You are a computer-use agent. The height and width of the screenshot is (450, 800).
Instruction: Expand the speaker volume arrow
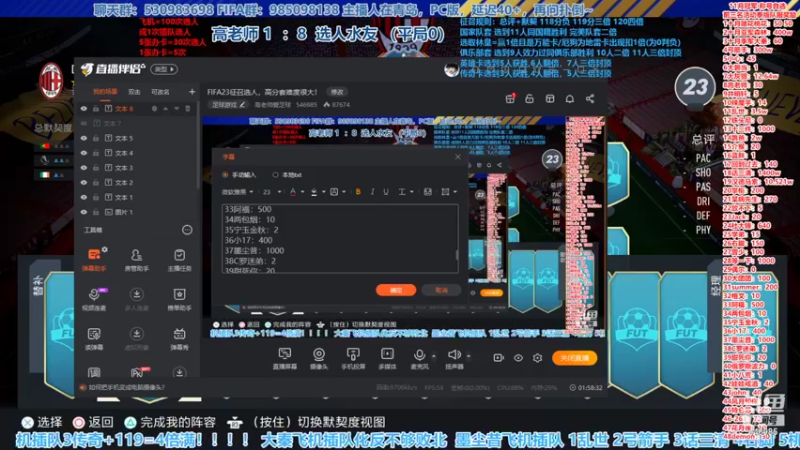point(468,356)
